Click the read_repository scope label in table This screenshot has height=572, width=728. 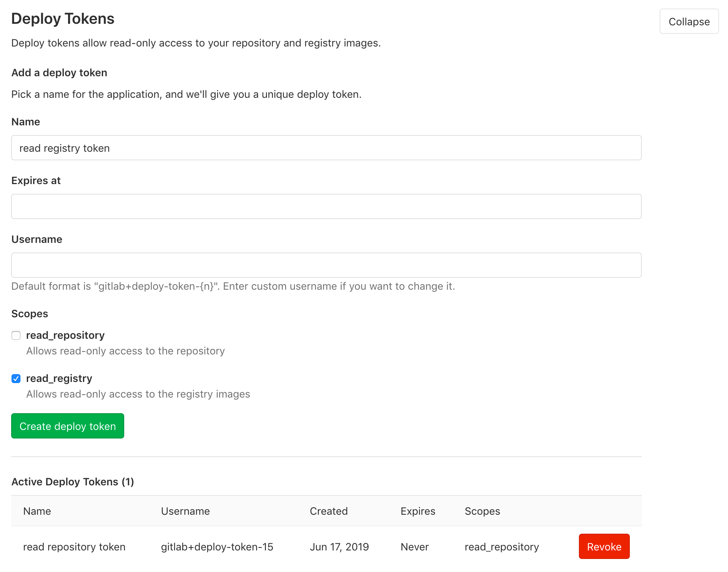[502, 547]
